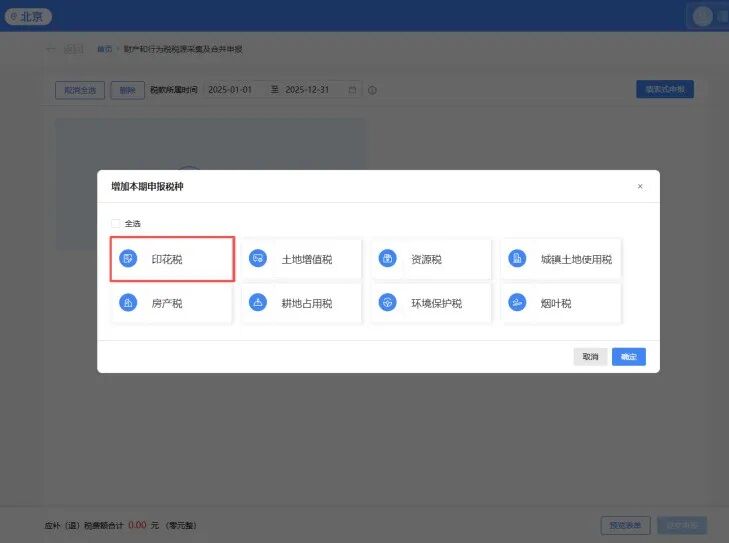Image resolution: width=729 pixels, height=543 pixels.
Task: Pick the 烟叶税 tobacco tax icon
Action: coord(517,303)
